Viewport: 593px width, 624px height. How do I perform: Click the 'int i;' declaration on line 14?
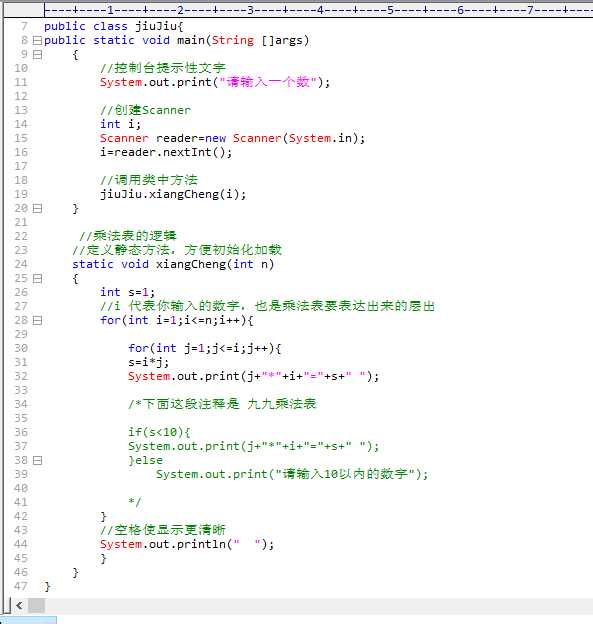(x=121, y=124)
